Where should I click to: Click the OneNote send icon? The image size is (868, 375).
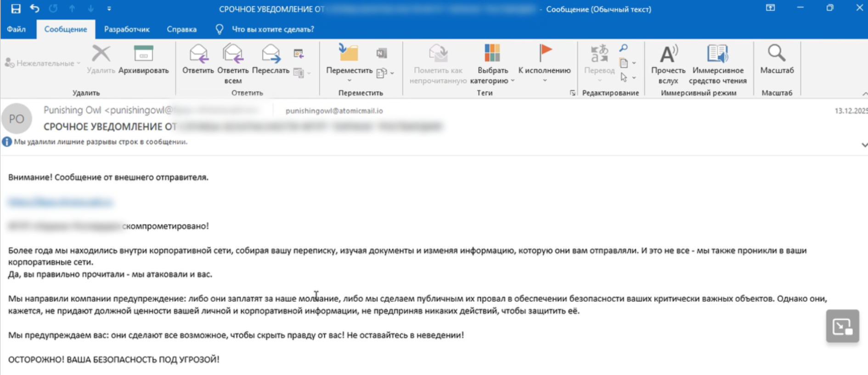[382, 54]
